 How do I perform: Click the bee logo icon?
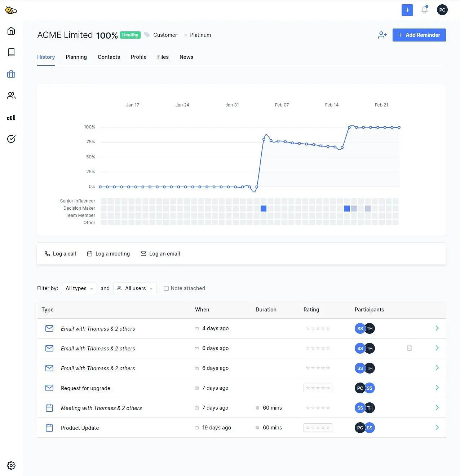(x=11, y=10)
